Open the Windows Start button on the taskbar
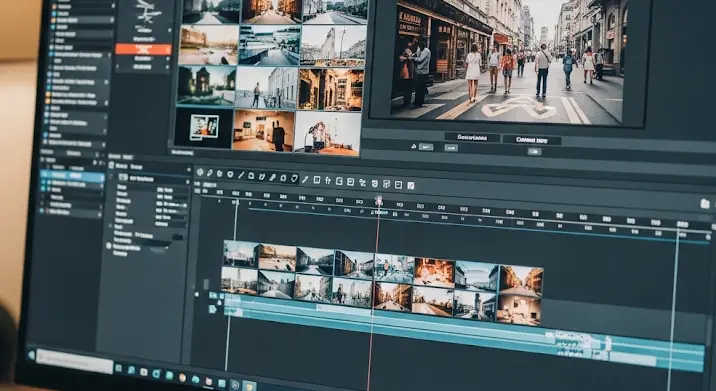The width and height of the screenshot is (716, 391). coord(31,355)
